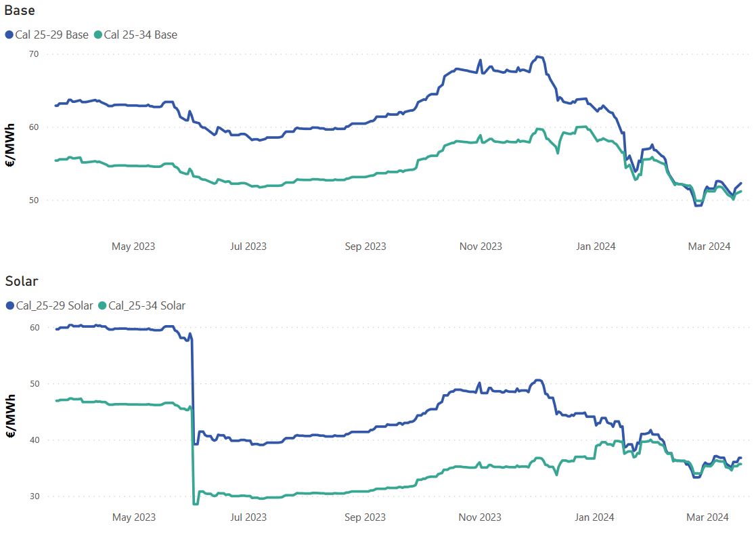The width and height of the screenshot is (756, 533).
Task: Select "Nov 2023" on the Base chart axis
Action: (481, 247)
